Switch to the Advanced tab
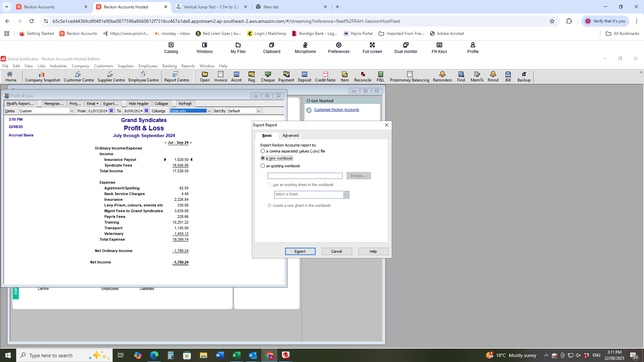This screenshot has width=644, height=362. (x=290, y=135)
